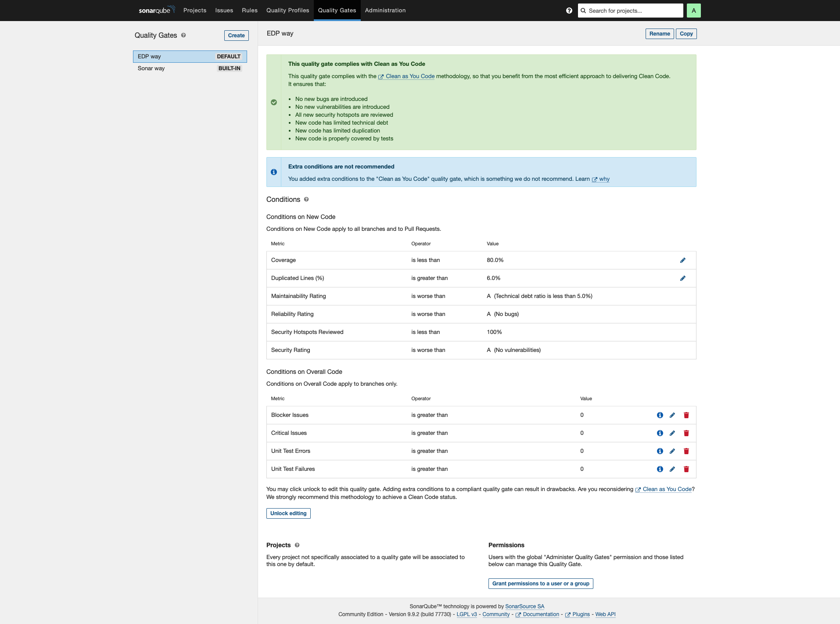The width and height of the screenshot is (840, 624).
Task: Edit the Critical Issues condition pencil icon
Action: tap(673, 433)
